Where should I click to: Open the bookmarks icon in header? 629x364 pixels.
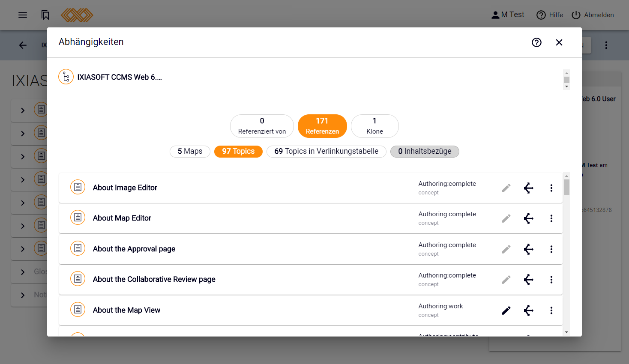tap(45, 15)
